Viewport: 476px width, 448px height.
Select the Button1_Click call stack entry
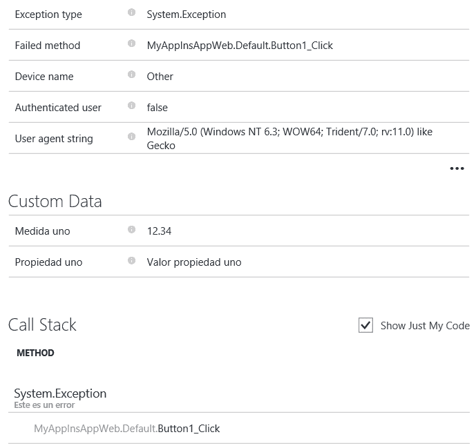pos(126,428)
